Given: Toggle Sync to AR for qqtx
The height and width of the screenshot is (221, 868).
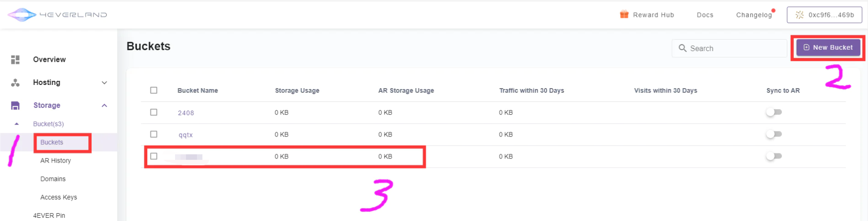Looking at the screenshot, I should (x=774, y=134).
